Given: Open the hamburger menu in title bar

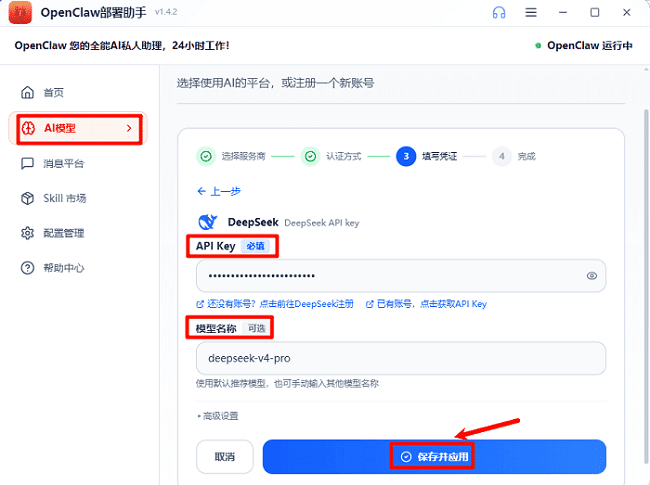Looking at the screenshot, I should pos(531,12).
